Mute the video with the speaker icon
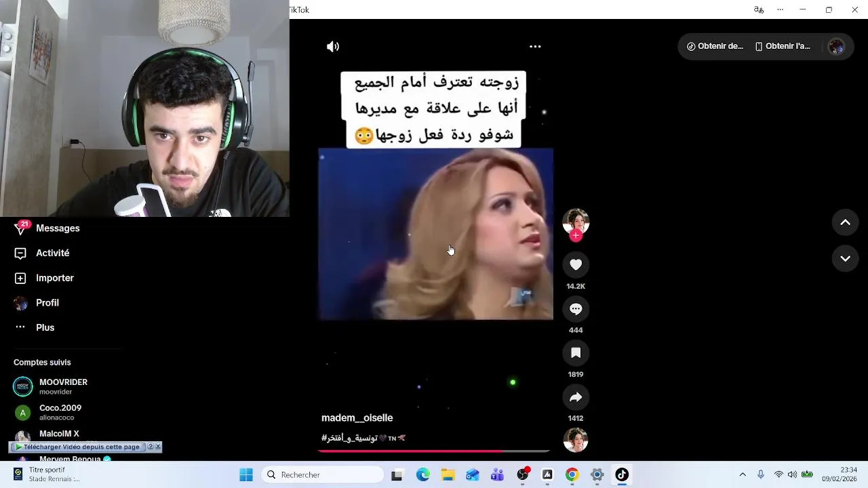 (332, 47)
